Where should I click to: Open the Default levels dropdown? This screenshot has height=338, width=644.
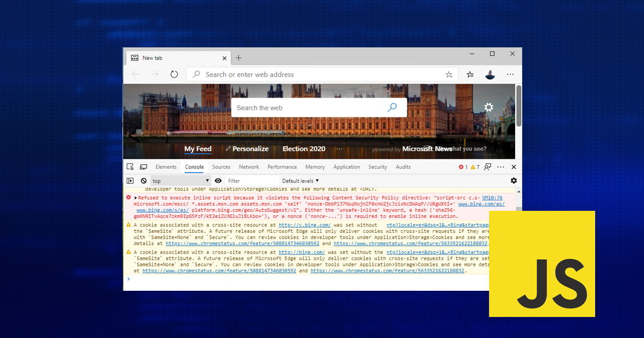(301, 181)
